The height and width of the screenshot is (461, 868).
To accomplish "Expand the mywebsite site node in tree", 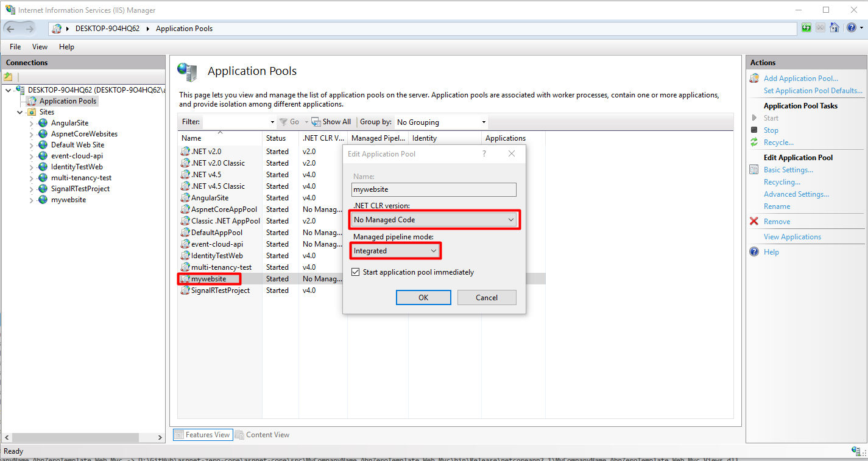I will [32, 200].
